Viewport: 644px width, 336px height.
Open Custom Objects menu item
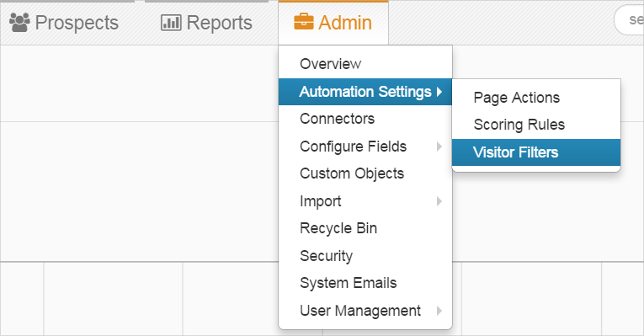(x=365, y=173)
